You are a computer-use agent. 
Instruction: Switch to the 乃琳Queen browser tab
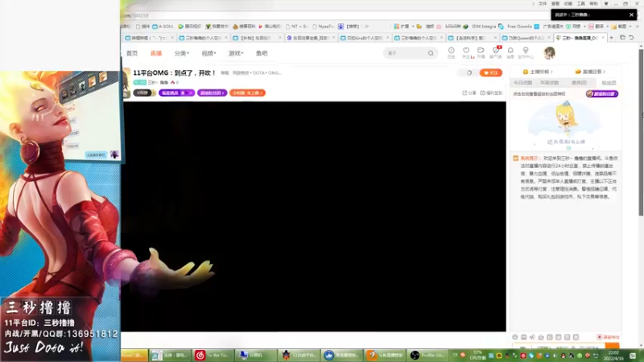coord(526,38)
